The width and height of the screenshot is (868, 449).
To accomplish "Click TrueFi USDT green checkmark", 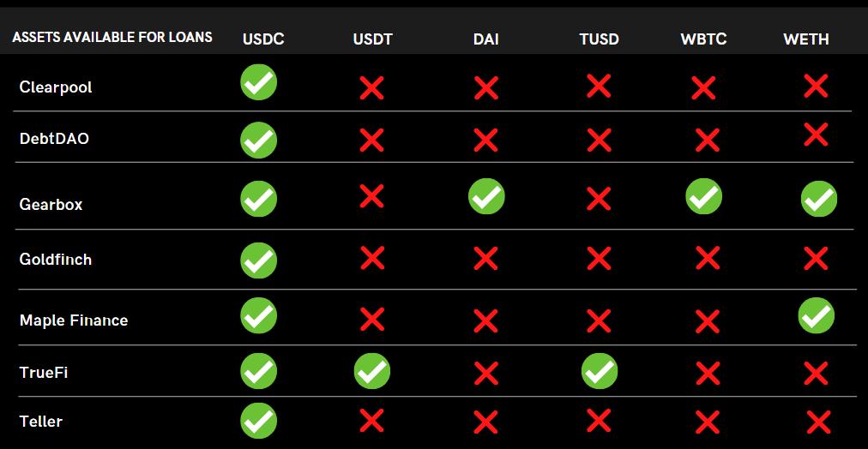I will click(371, 371).
